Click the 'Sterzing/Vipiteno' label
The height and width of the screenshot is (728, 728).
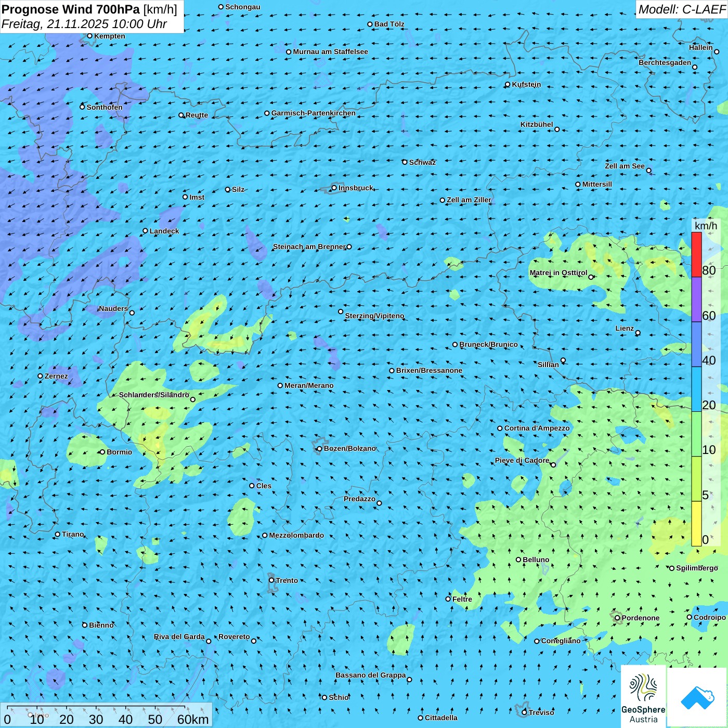point(374,316)
